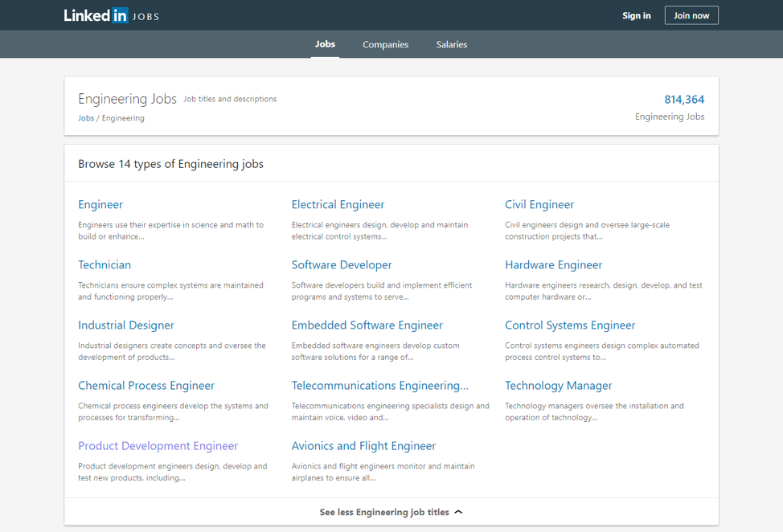Click 'Browse 14 types of Engineering jobs' heading
The width and height of the screenshot is (783, 532).
(170, 164)
